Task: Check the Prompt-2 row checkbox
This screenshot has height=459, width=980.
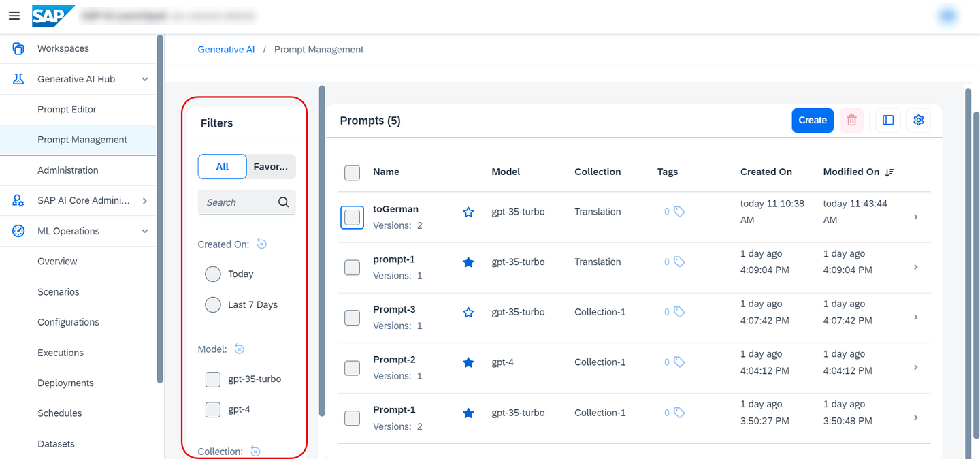Action: pyautogui.click(x=352, y=368)
